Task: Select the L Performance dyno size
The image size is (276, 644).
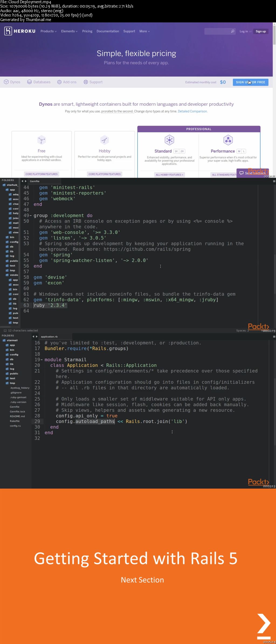Action: tap(244, 151)
